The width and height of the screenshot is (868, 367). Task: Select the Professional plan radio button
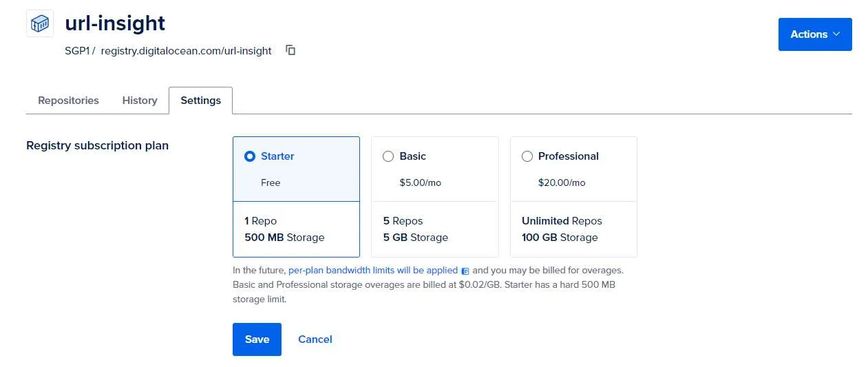pos(527,156)
